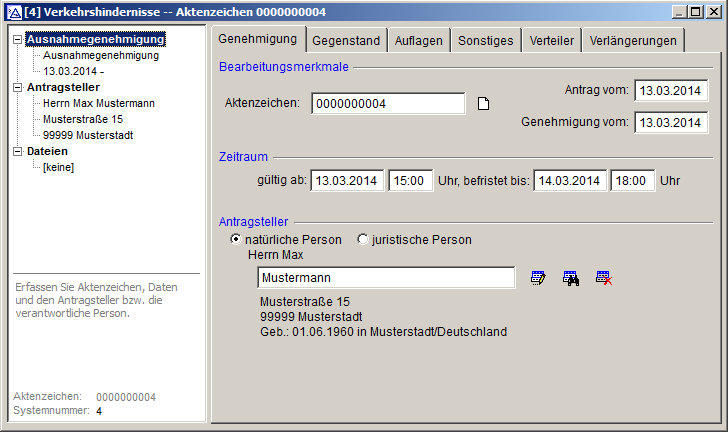
Task: Select Herrn Max Mustermann in tree
Action: click(x=98, y=104)
